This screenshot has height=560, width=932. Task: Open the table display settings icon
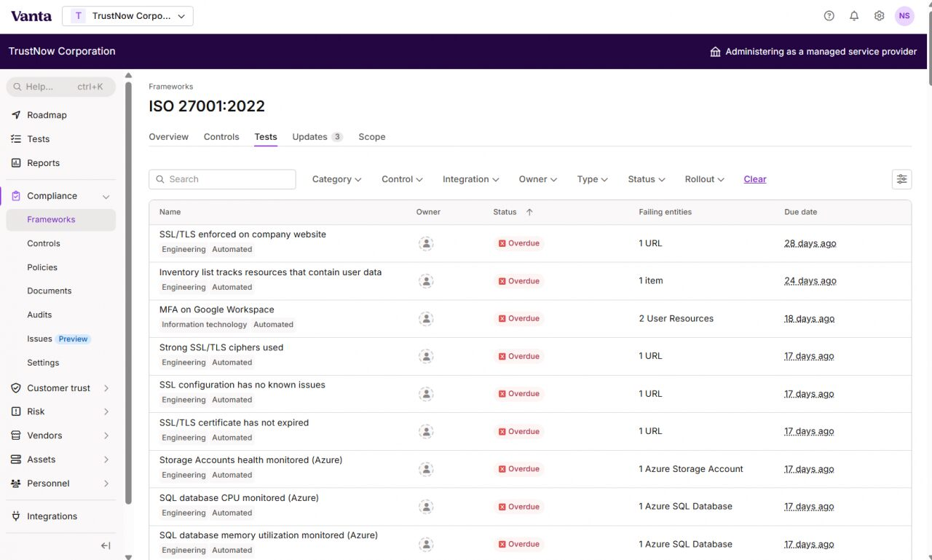(901, 179)
